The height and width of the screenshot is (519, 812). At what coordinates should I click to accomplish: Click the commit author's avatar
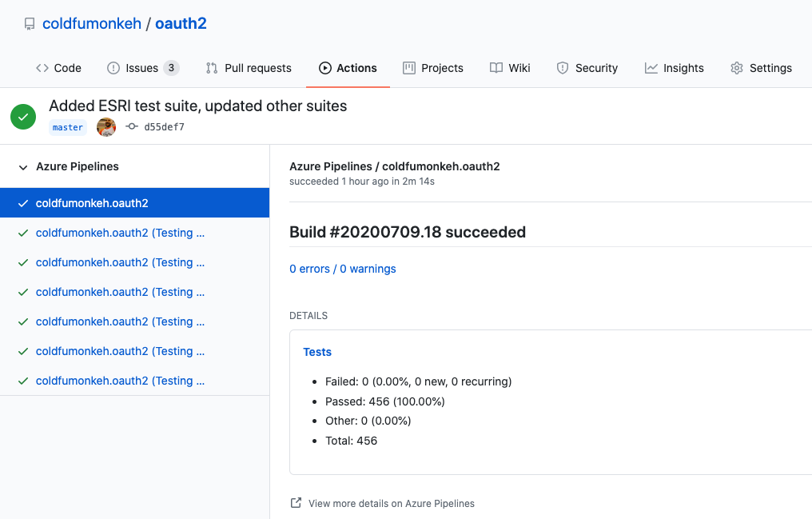[x=105, y=126]
